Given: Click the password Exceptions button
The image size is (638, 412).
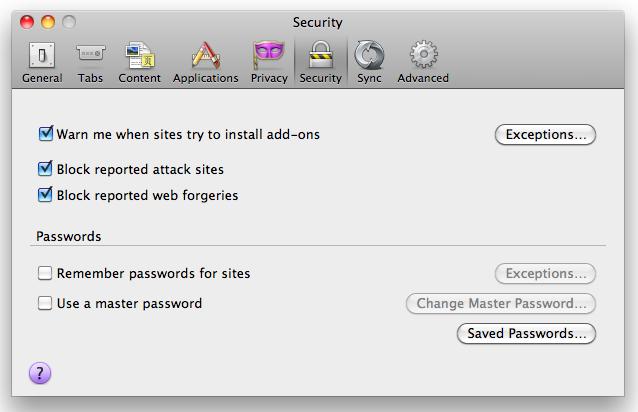Looking at the screenshot, I should click(x=545, y=273).
